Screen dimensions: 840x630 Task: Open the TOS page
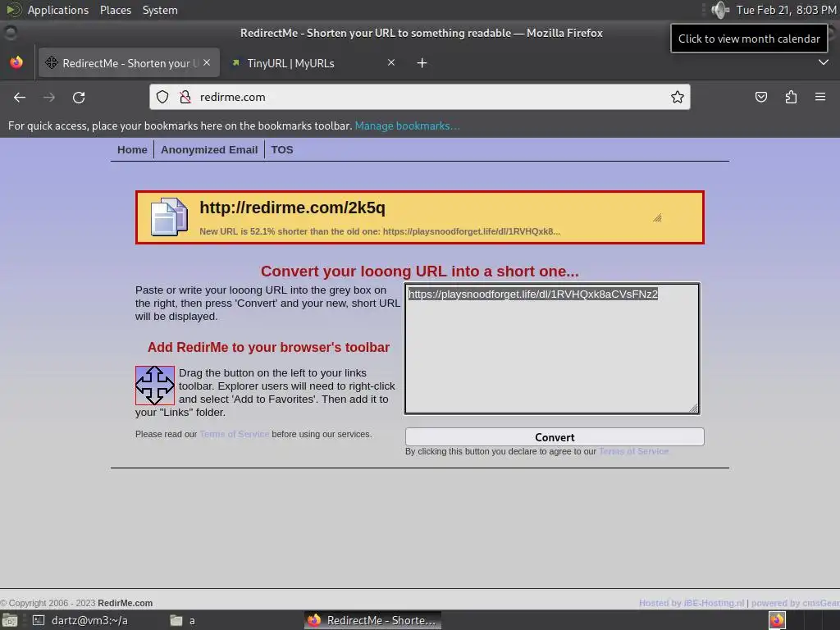[282, 150]
